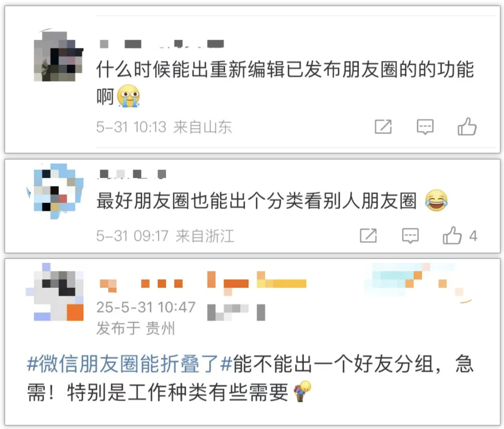The height and width of the screenshot is (429, 504).
Task: Tap the blurred username above the Zhejiang comment
Action: pyautogui.click(x=133, y=174)
